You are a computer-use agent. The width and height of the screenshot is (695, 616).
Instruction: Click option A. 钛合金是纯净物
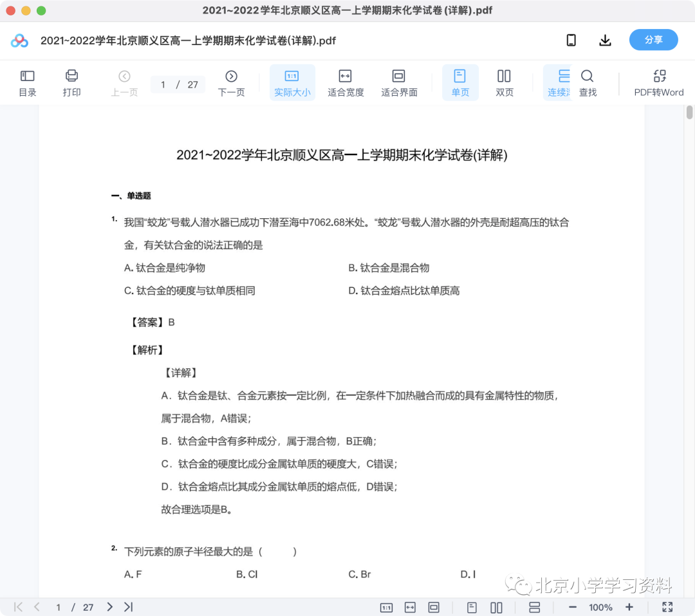tap(165, 268)
